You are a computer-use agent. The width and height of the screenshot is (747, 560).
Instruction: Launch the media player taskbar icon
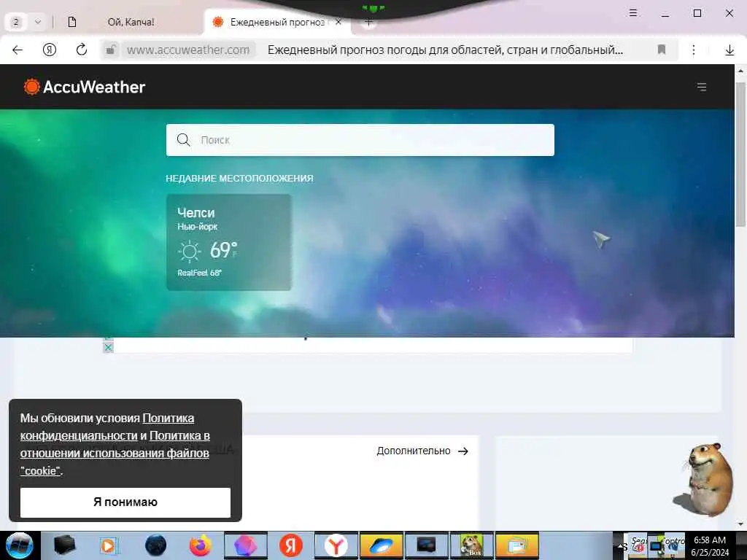(x=109, y=545)
